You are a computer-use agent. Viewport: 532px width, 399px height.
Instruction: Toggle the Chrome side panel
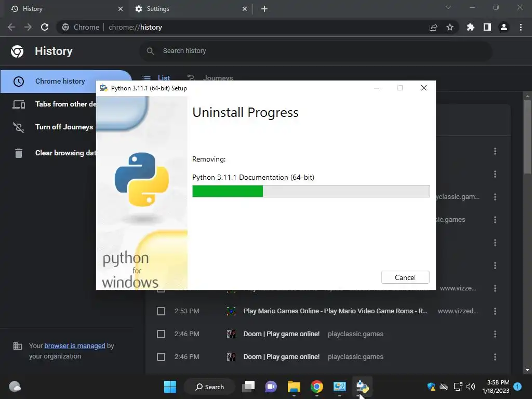(487, 27)
